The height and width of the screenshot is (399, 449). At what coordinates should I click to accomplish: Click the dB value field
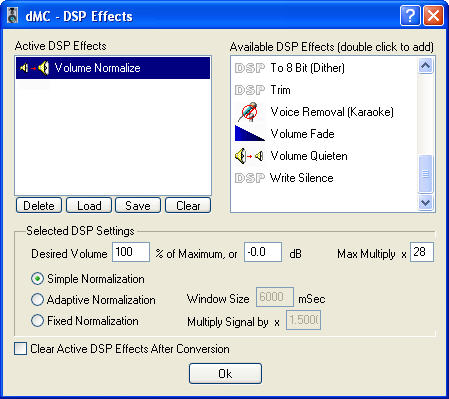[x=263, y=252]
